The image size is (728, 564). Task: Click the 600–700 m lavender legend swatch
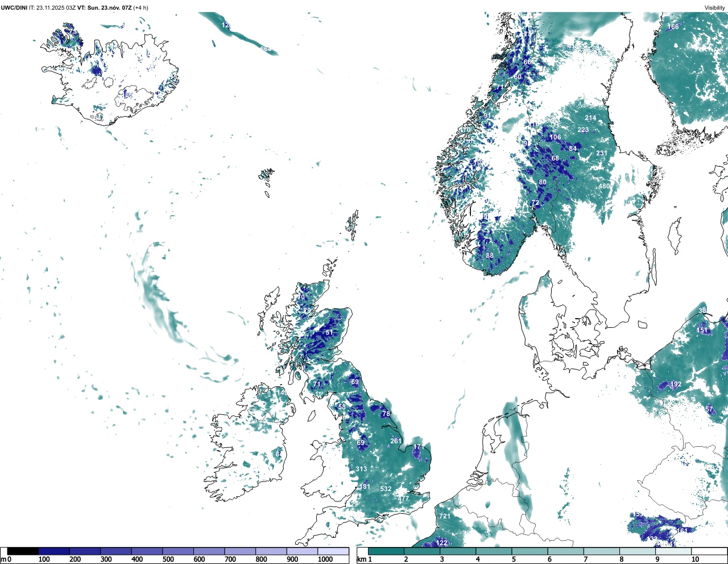click(209, 551)
